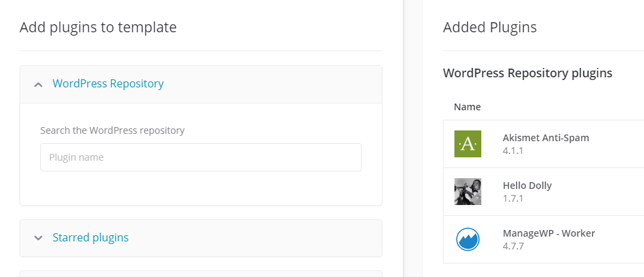The width and height of the screenshot is (644, 277).
Task: Select the Hello Dolly plugin name
Action: coord(527,186)
